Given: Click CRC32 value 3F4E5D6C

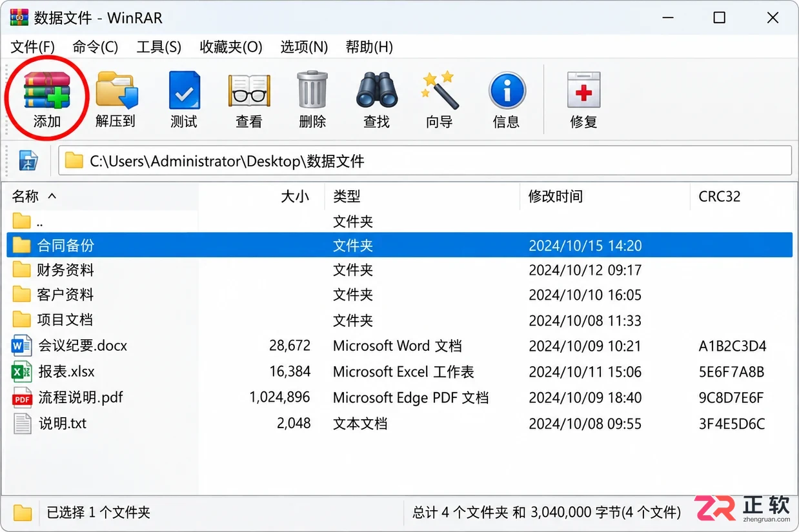Looking at the screenshot, I should point(732,424).
